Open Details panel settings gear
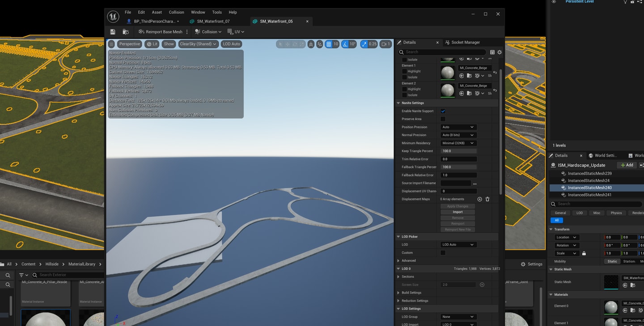The image size is (644, 326). point(500,52)
